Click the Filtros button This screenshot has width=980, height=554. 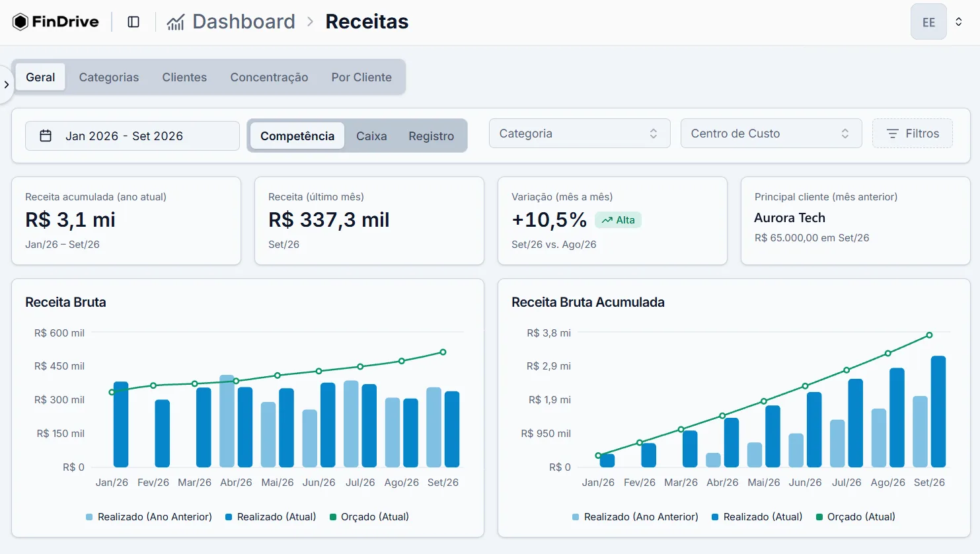coord(913,134)
